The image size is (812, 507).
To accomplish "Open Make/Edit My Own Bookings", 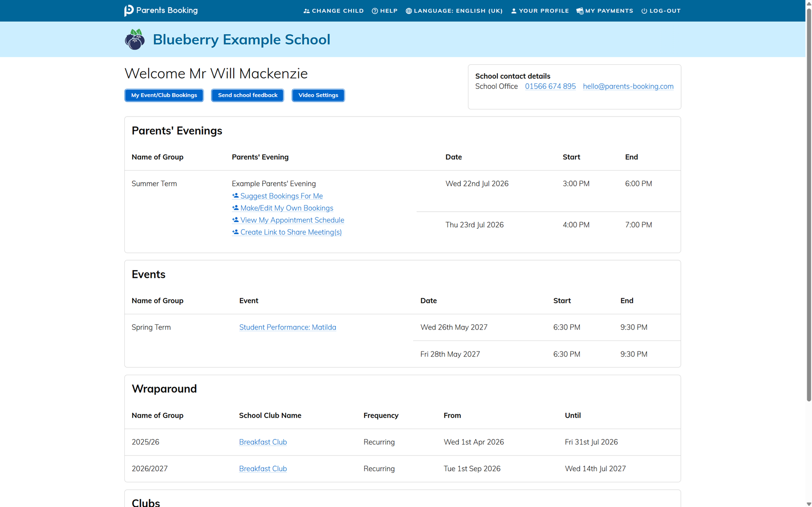I will (x=287, y=208).
